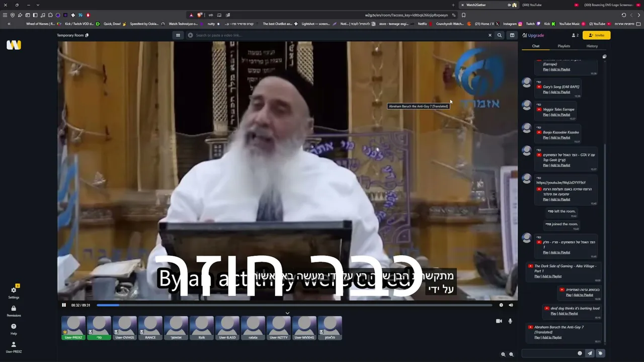Mute the video player volume

[511, 305]
